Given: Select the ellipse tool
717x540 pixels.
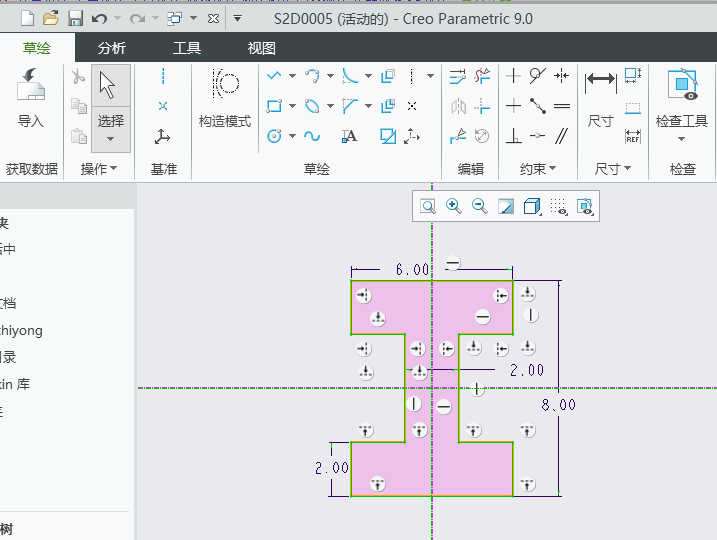Looking at the screenshot, I should 312,106.
